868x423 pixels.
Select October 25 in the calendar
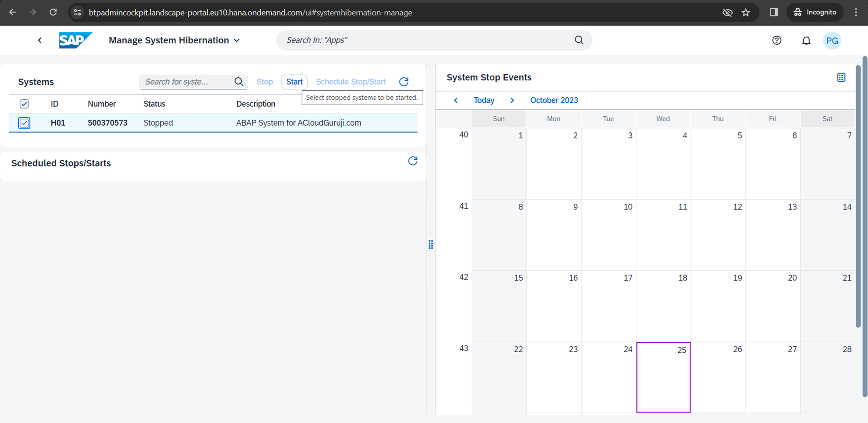663,377
